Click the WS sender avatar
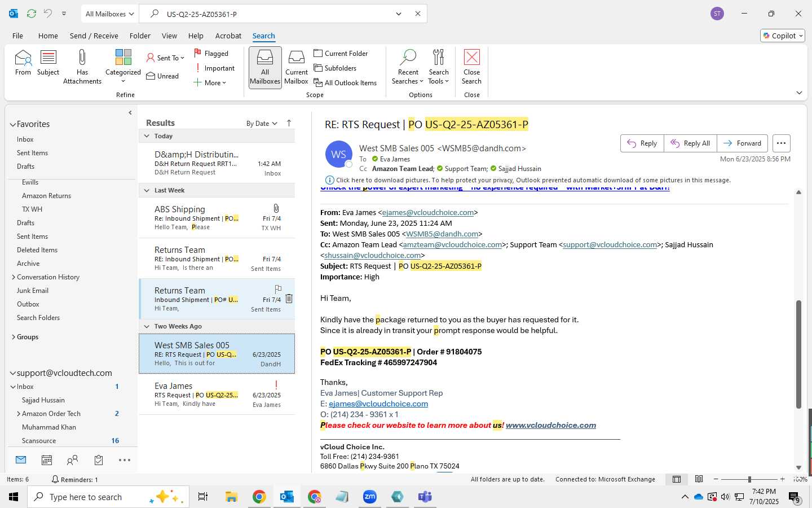This screenshot has height=508, width=812. 339,154
